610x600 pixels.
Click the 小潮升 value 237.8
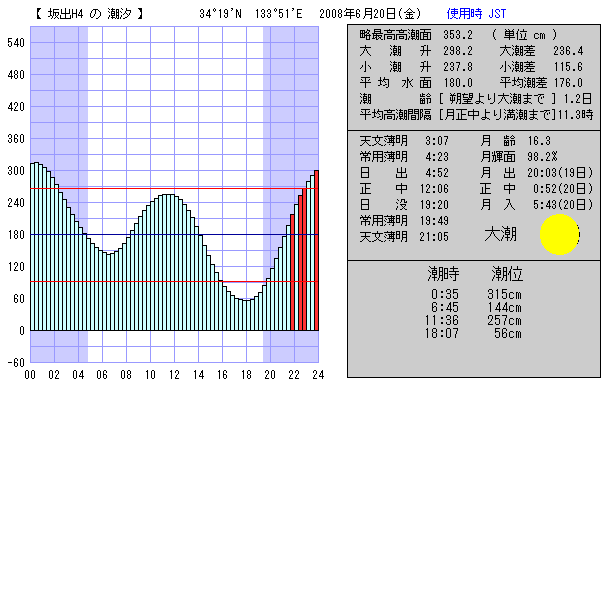click(x=458, y=67)
